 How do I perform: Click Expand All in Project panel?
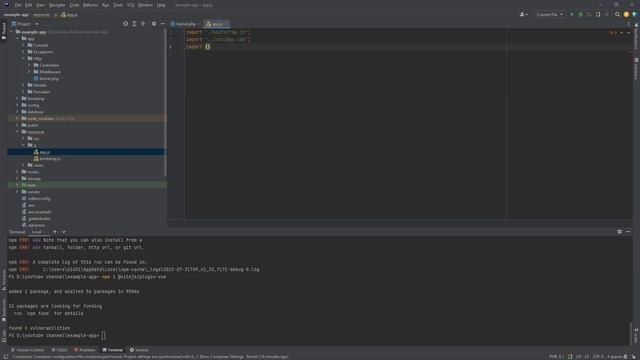(x=134, y=24)
